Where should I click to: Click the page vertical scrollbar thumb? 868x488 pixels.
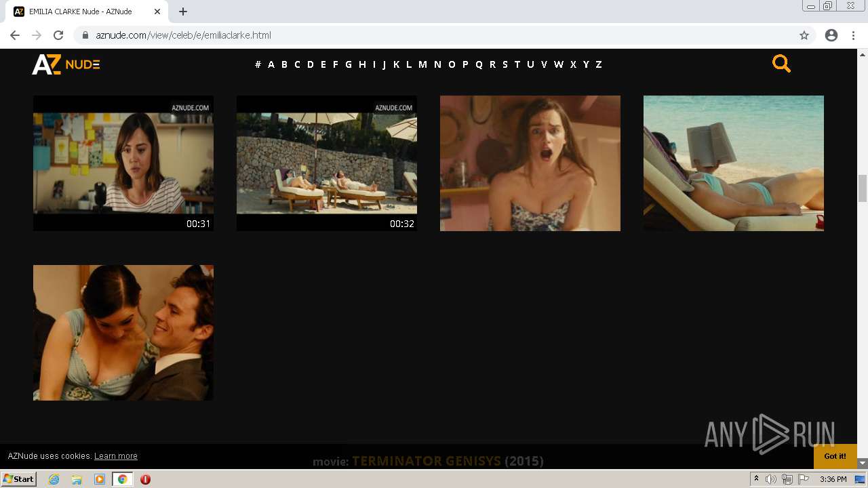pyautogui.click(x=863, y=188)
